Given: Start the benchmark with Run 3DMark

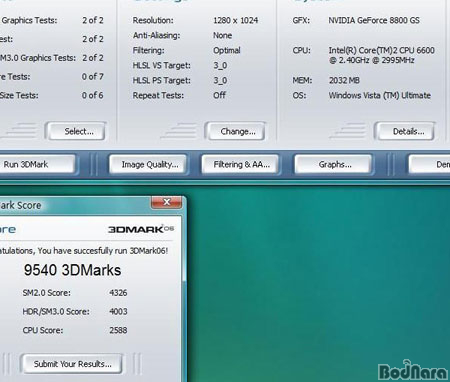Looking at the screenshot, I should (x=37, y=164).
